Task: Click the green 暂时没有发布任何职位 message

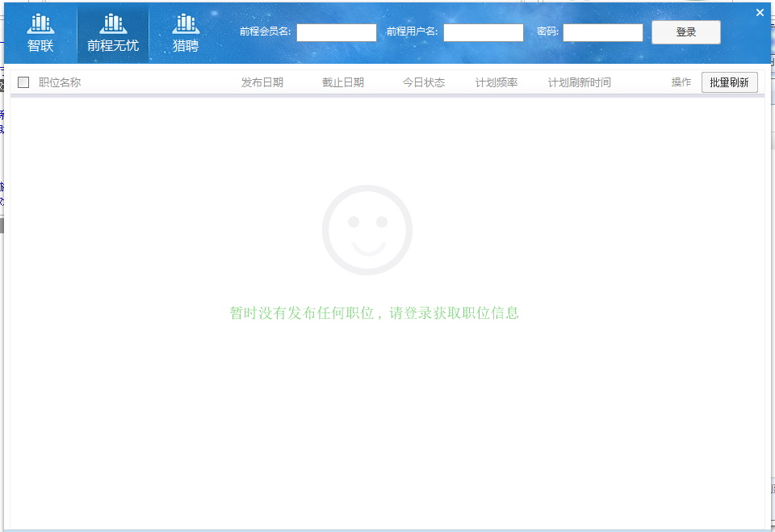Action: (x=374, y=313)
